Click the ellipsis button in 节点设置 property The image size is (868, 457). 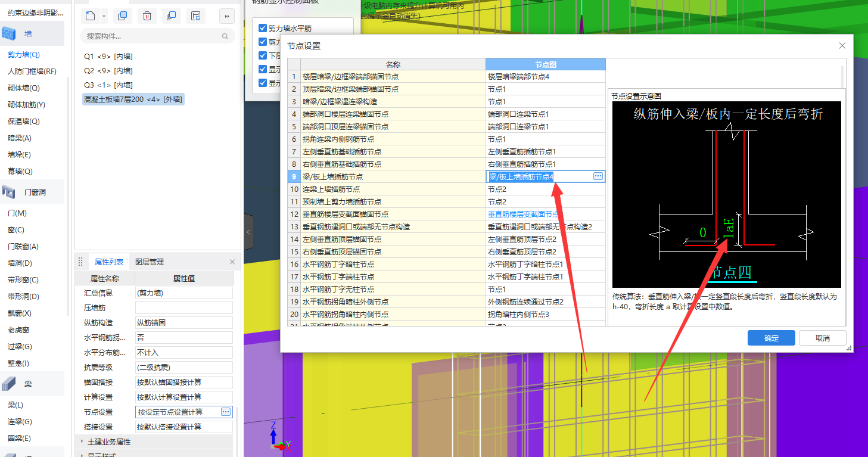(226, 412)
